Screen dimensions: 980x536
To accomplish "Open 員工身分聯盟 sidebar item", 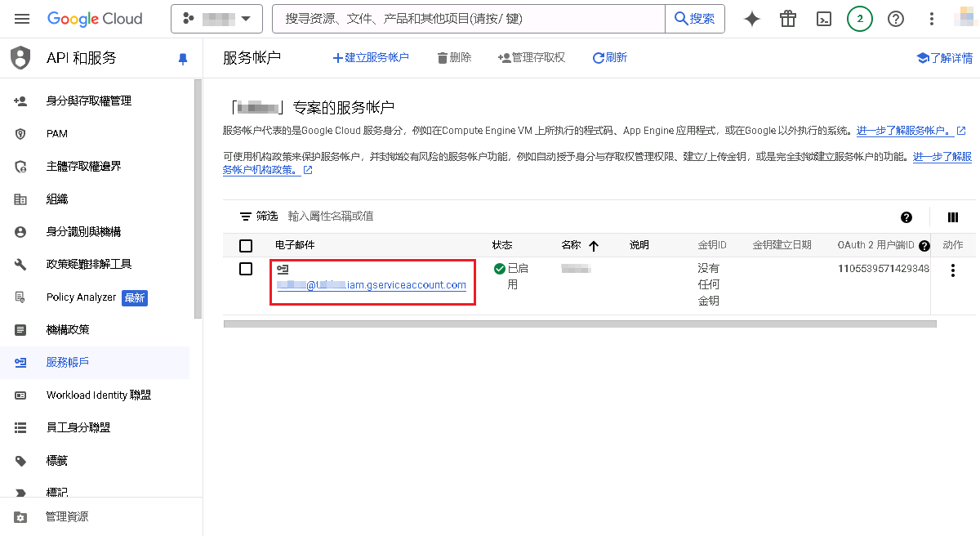I will (95, 427).
